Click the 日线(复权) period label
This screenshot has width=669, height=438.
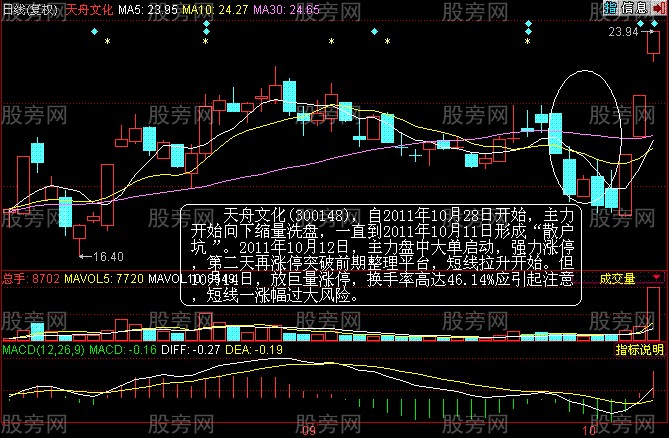click(31, 9)
